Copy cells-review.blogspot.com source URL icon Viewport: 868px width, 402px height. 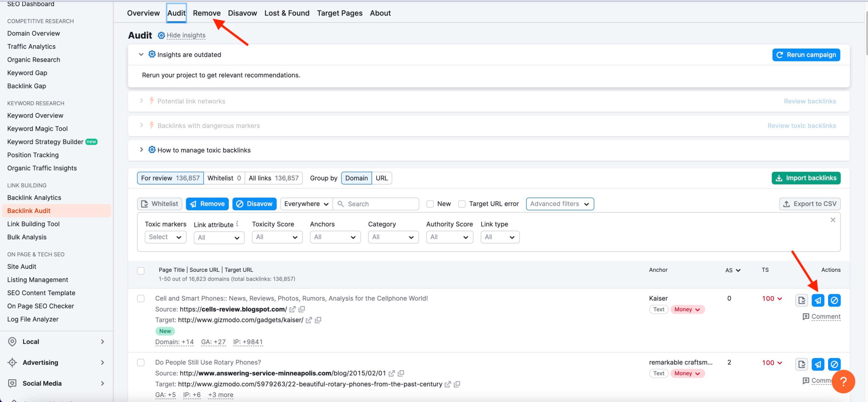(302, 309)
